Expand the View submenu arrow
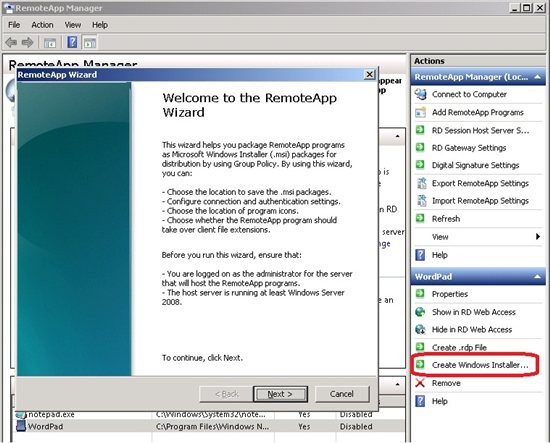This screenshot has height=443, width=550. [x=538, y=236]
